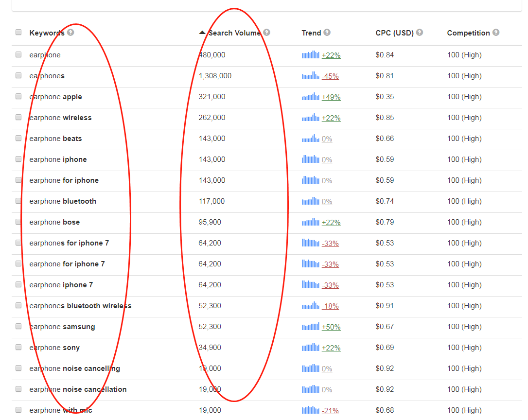Sort table by Competition header
528x420 pixels.
pyautogui.click(x=468, y=33)
